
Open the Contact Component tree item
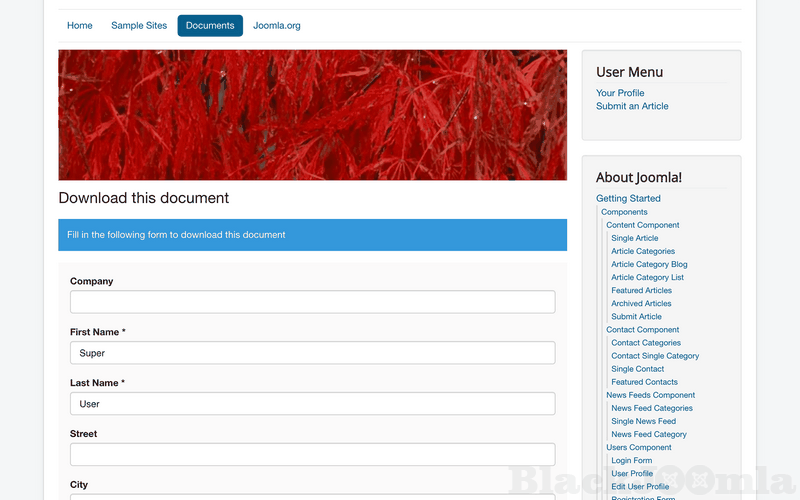642,329
